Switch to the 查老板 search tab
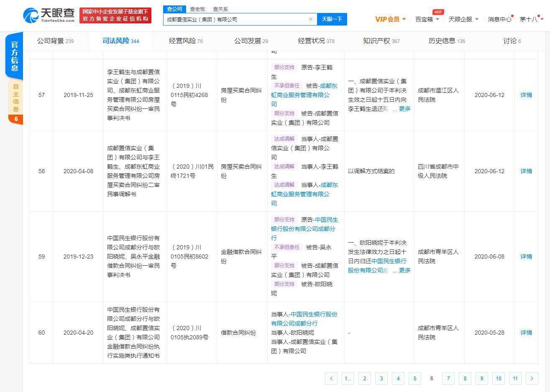Viewport: 550px width, 392px height. tap(197, 9)
